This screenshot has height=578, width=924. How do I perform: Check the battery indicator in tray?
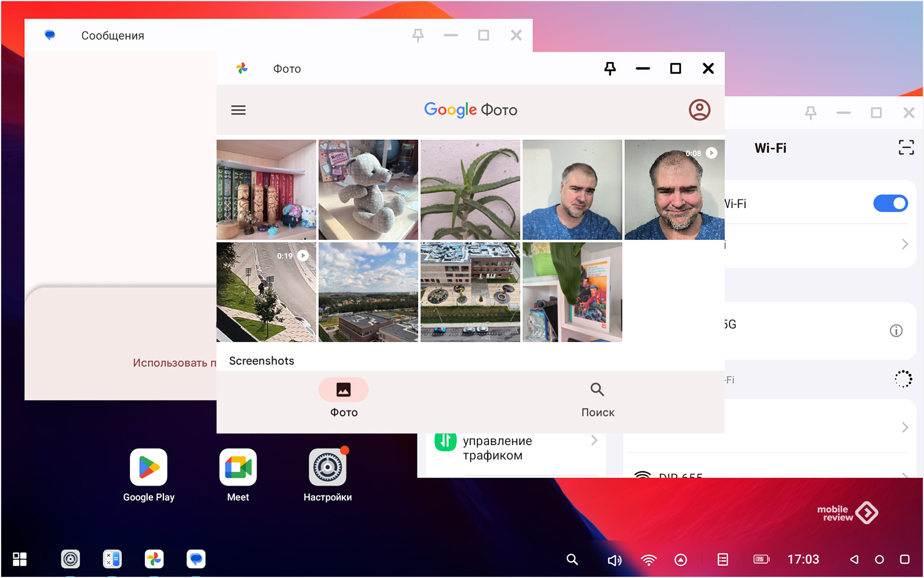pos(762,559)
